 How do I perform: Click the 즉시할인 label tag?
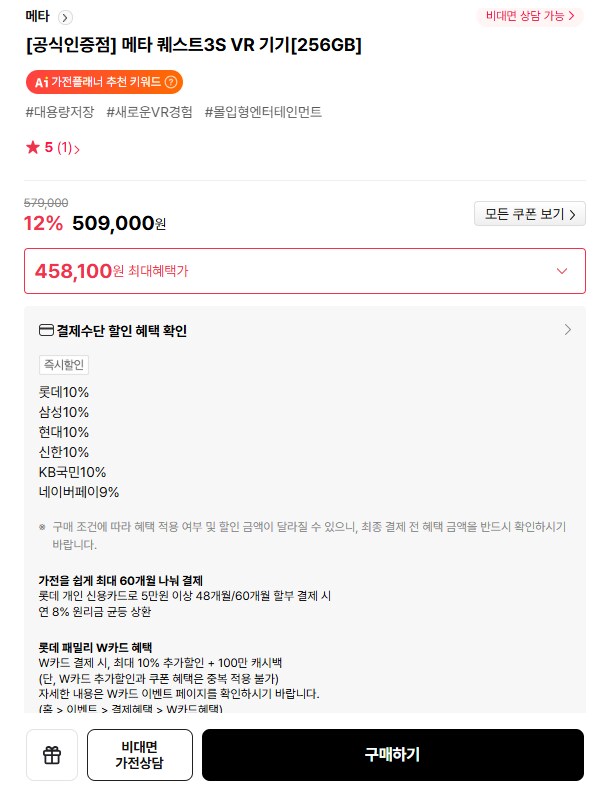point(63,365)
